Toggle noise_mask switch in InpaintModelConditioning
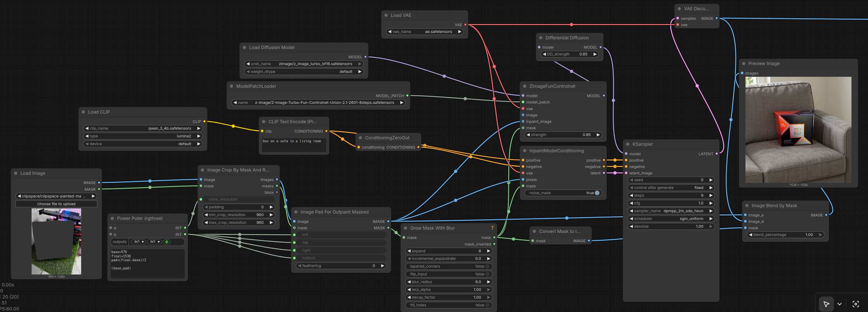 597,193
